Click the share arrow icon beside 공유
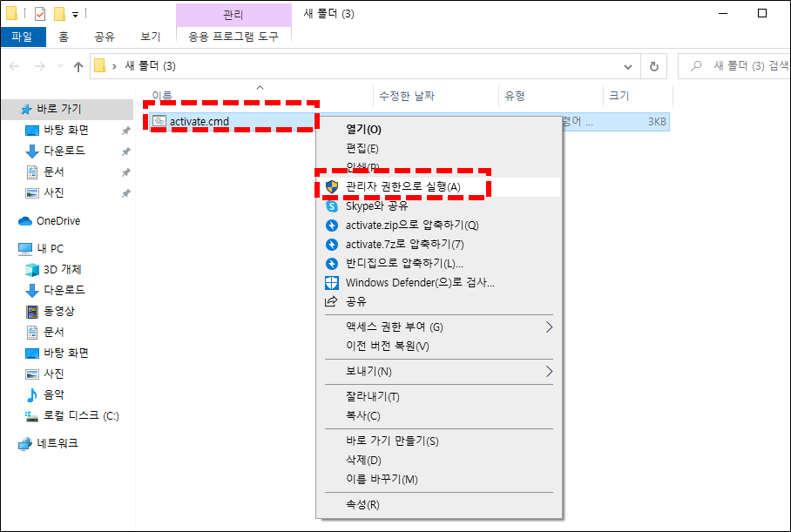 tap(331, 301)
